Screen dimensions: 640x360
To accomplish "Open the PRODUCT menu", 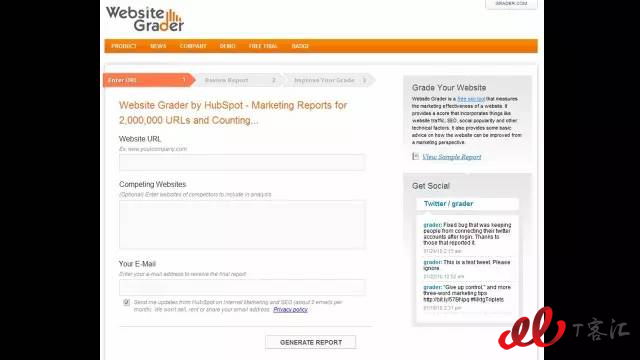I will tap(124, 46).
